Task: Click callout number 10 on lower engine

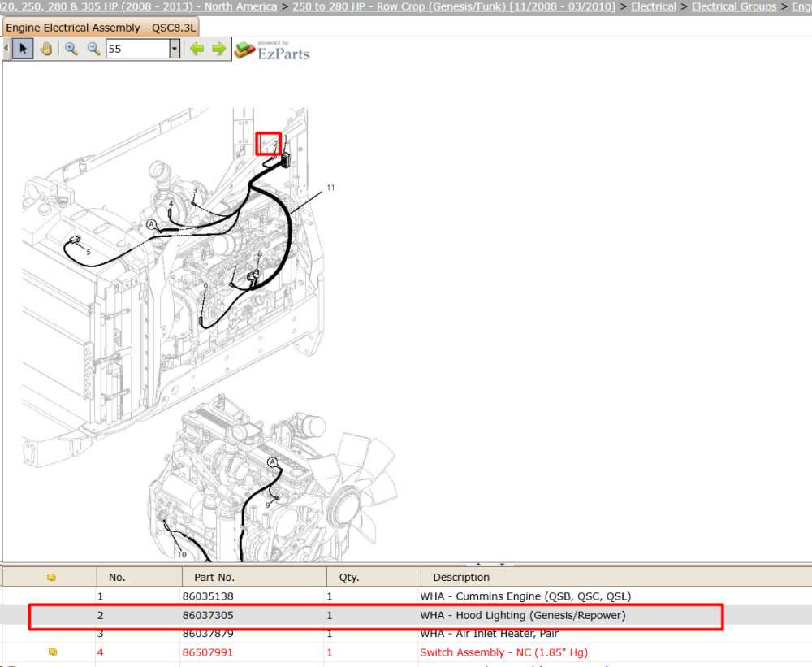Action: point(182,555)
